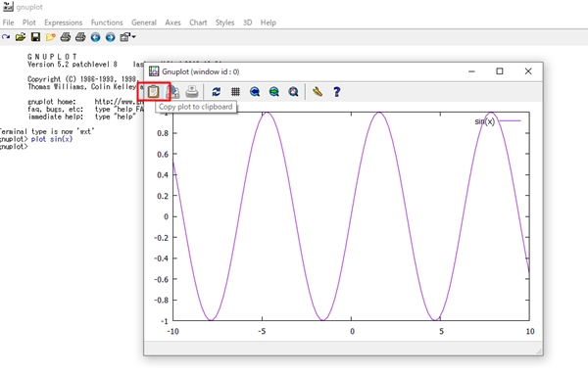Open the Functions menu
The width and height of the screenshot is (588, 375).
pos(107,23)
